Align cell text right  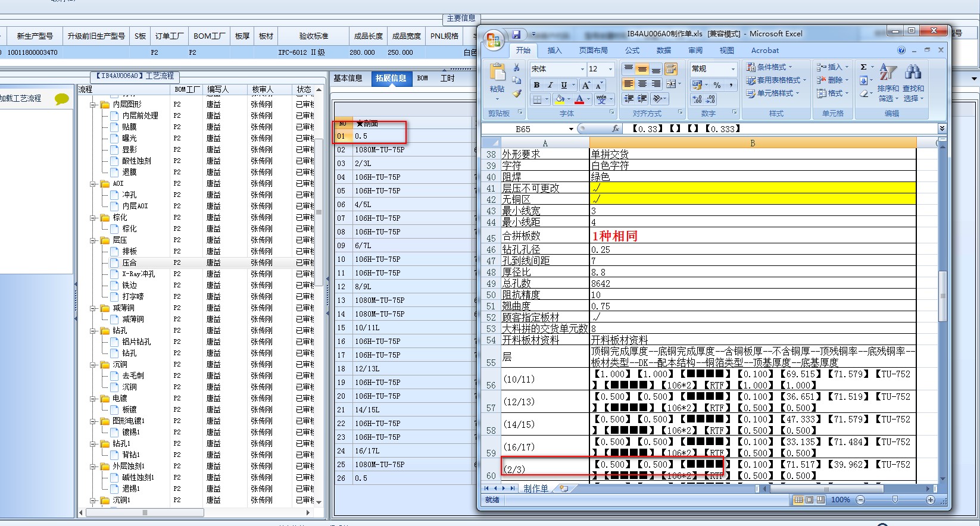point(656,84)
